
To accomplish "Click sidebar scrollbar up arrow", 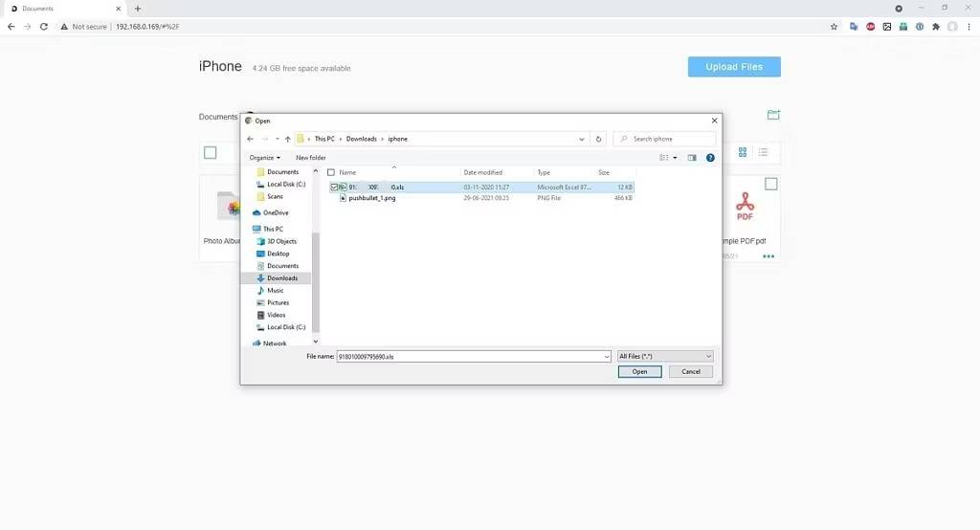I will [x=316, y=170].
